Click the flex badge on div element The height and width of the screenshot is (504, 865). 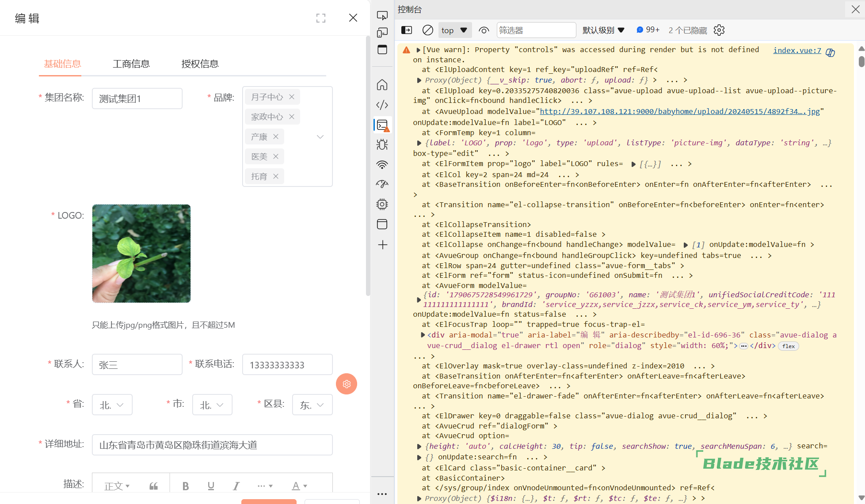click(789, 346)
